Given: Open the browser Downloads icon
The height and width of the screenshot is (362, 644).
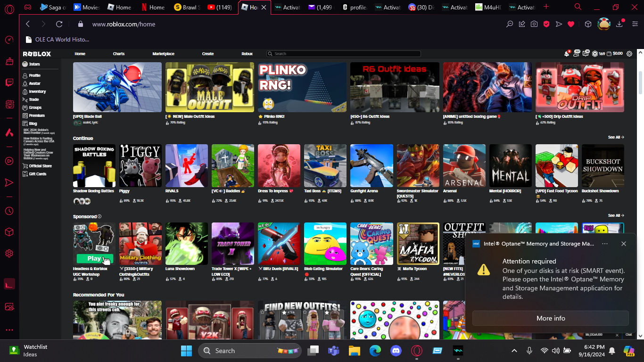Looking at the screenshot, I should [620, 24].
